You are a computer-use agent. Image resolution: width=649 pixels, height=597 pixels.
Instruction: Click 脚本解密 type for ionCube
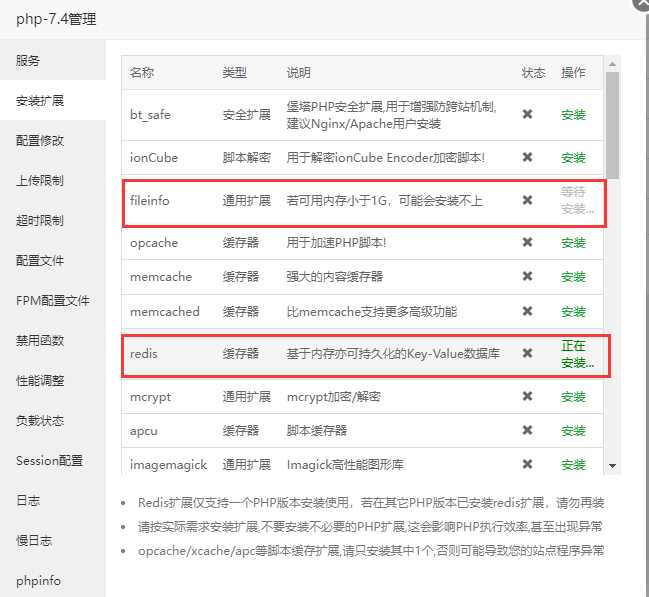[x=247, y=158]
